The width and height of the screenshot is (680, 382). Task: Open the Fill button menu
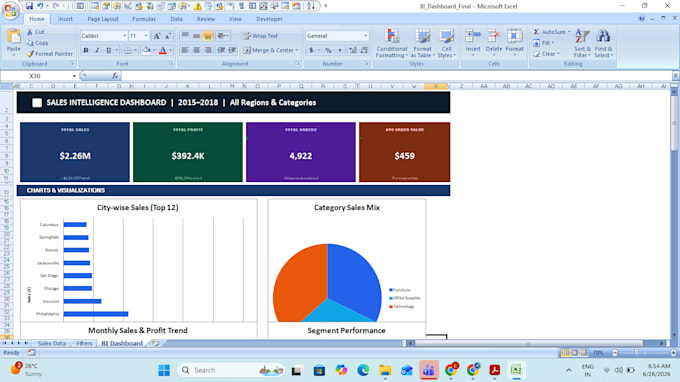[x=544, y=43]
